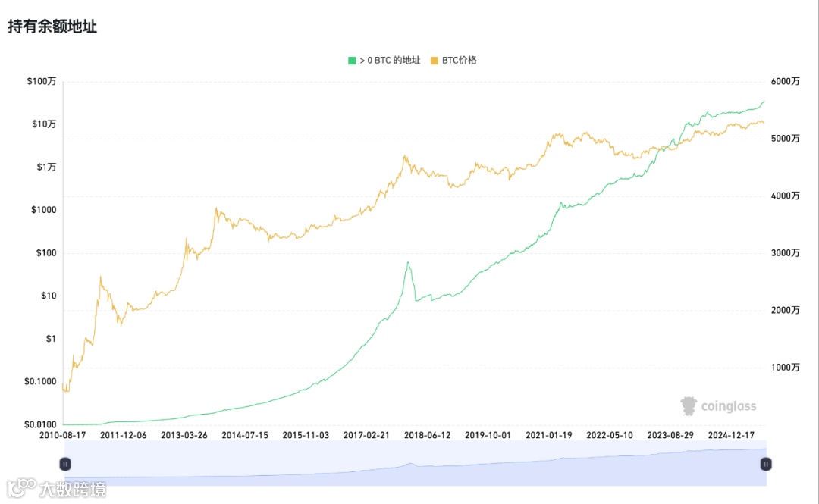Click the yellow BTC价格 legend square
Viewport: 819px width, 504px height.
click(434, 61)
